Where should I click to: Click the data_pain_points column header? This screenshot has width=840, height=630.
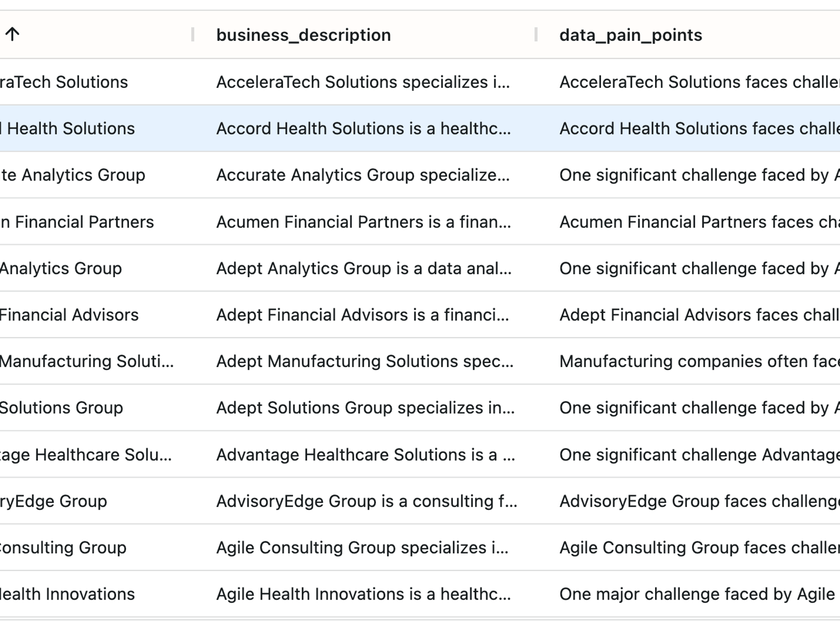(630, 35)
